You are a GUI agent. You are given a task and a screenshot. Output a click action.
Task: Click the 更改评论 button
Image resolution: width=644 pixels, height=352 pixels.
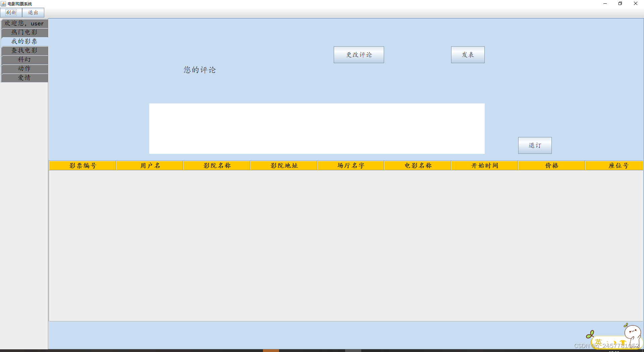[359, 55]
